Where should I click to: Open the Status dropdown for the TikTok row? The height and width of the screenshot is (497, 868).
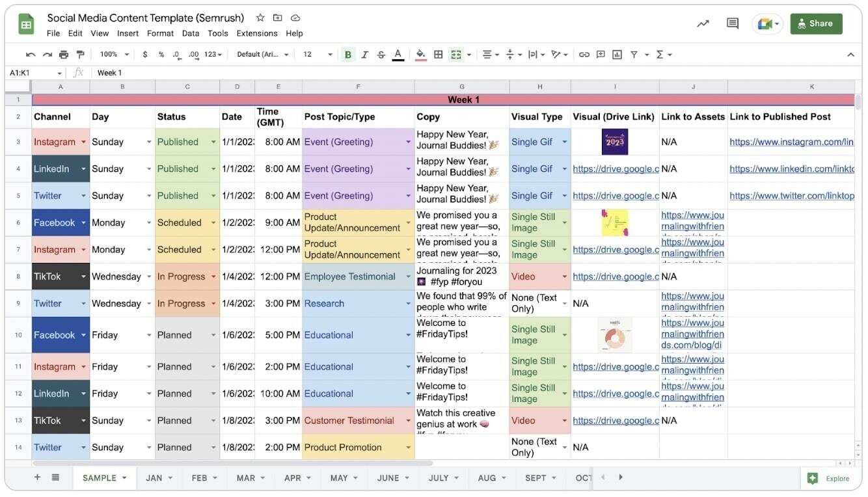point(213,276)
